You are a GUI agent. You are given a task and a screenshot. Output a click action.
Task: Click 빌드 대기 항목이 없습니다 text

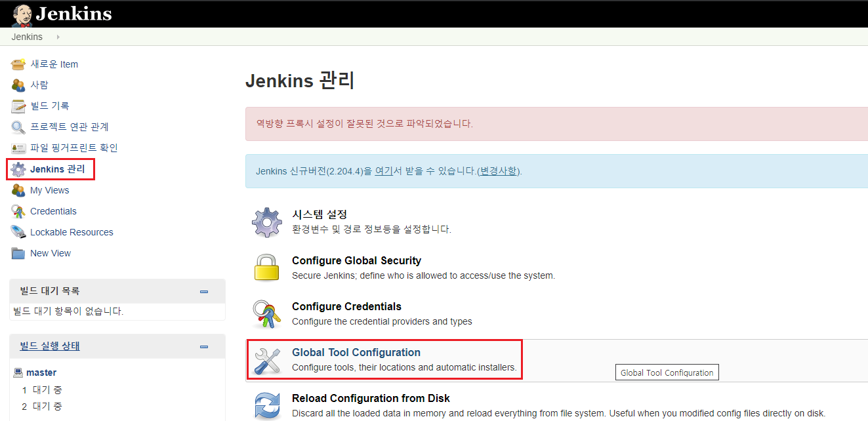[68, 311]
